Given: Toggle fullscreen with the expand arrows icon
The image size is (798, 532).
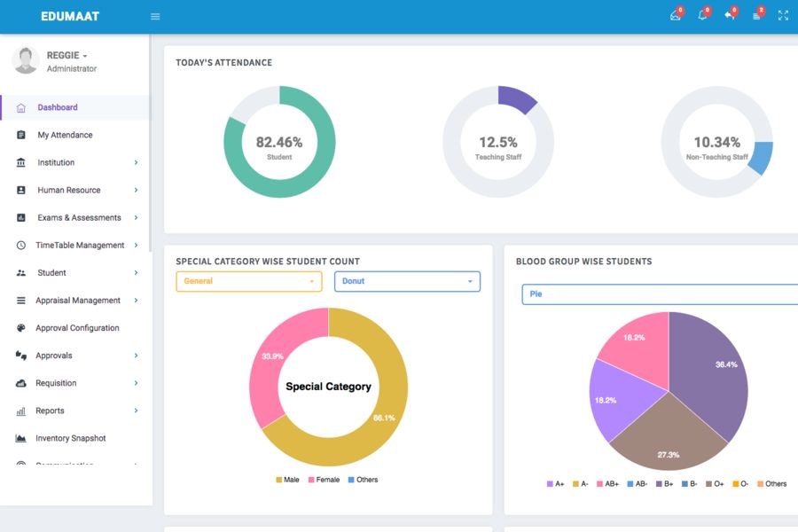Looking at the screenshot, I should [x=783, y=16].
